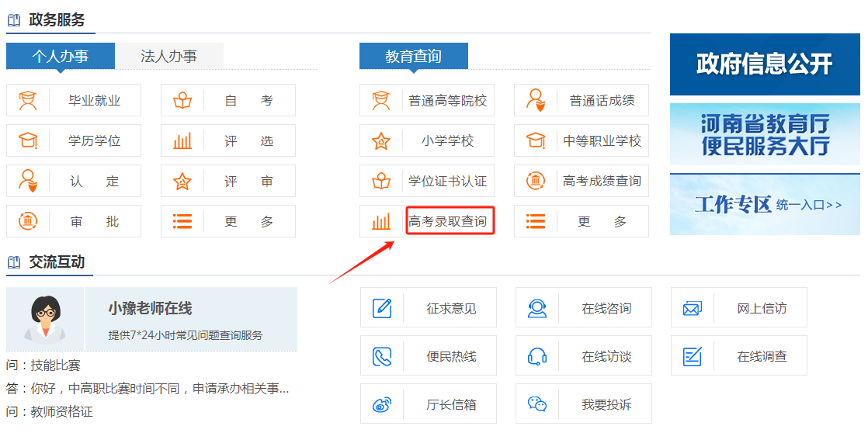Image resolution: width=868 pixels, height=433 pixels.
Task: Click the star icon beside 评审
Action: pos(182,181)
